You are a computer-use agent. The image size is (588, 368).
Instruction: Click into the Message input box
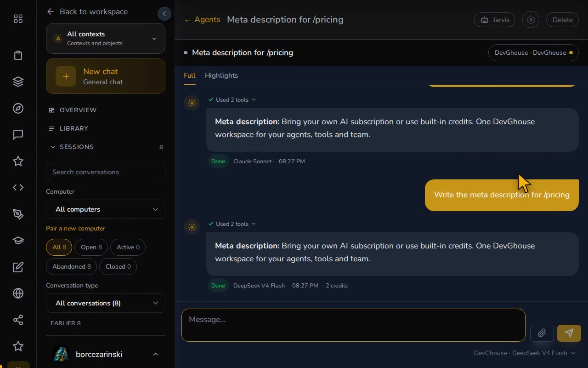(353, 325)
